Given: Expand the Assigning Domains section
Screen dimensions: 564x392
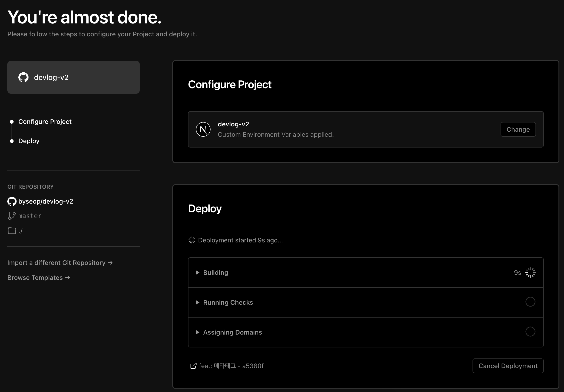Looking at the screenshot, I should pos(232,332).
